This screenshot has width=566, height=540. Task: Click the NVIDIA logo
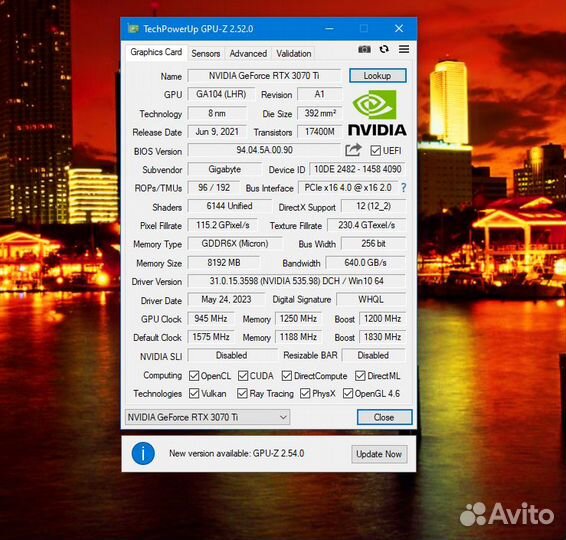tap(377, 113)
